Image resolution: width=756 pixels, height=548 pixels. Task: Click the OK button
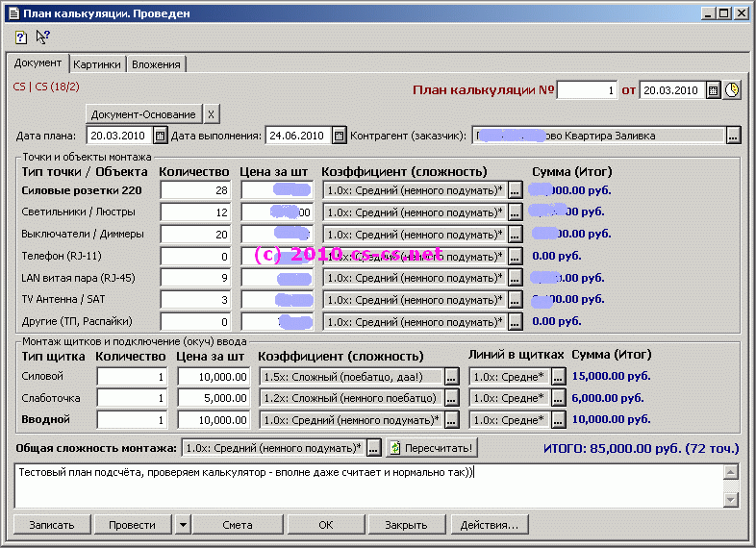click(326, 525)
